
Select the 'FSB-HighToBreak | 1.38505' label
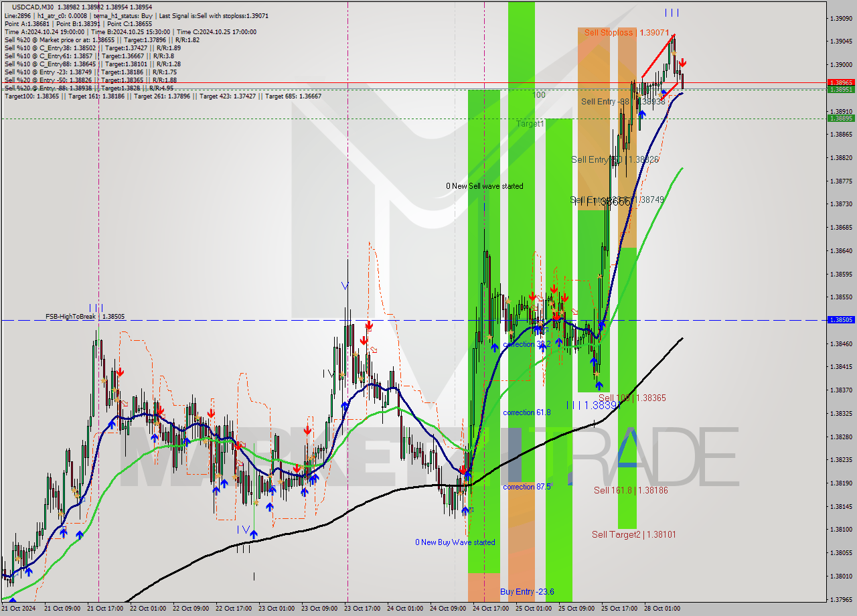pyautogui.click(x=85, y=317)
